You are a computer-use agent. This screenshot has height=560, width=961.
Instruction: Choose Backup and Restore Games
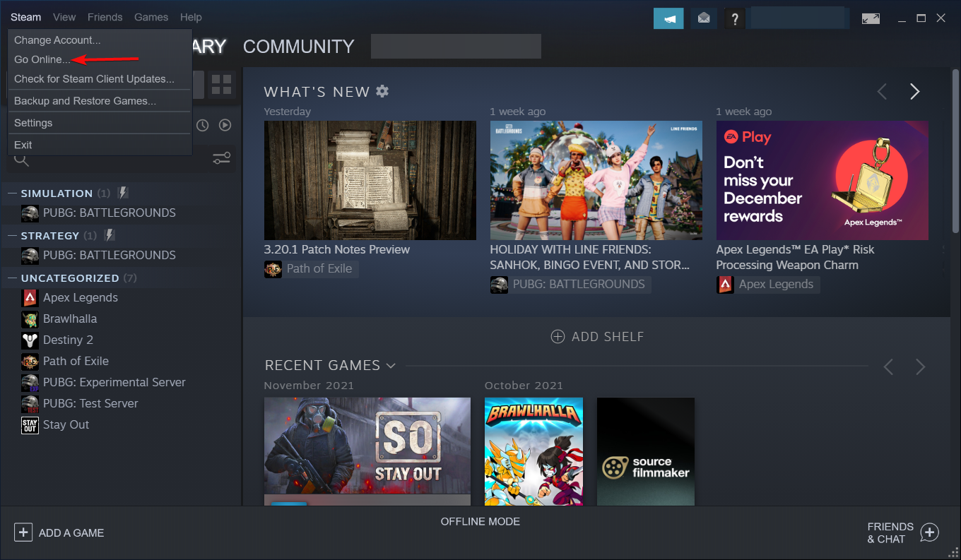[x=100, y=101]
